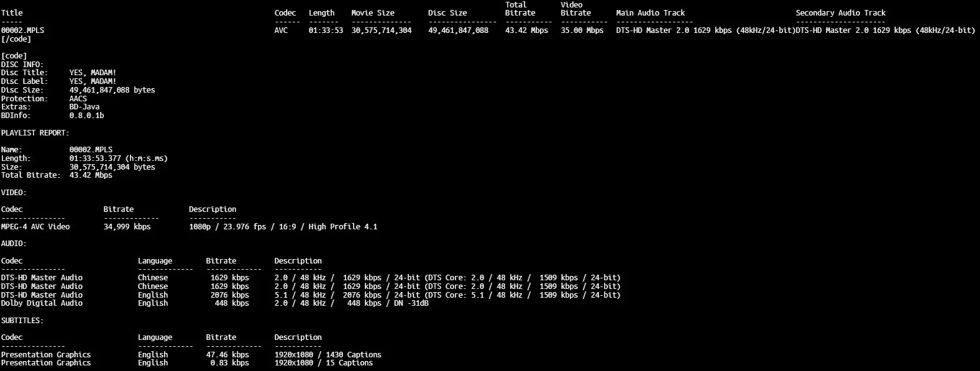
Task: Click the BD-Java extras value
Action: tap(84, 107)
